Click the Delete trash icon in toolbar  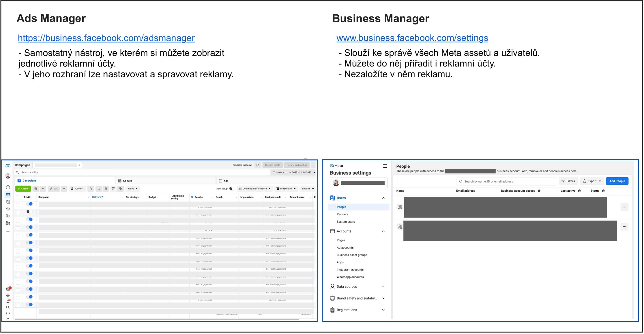click(x=106, y=189)
